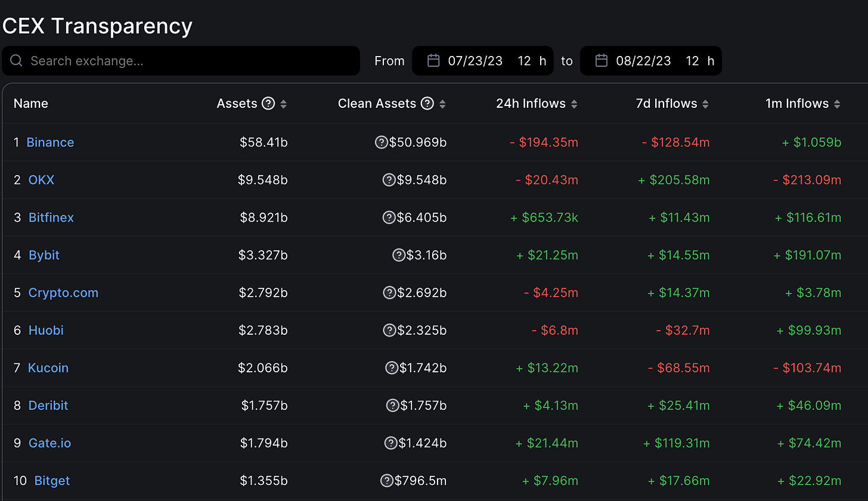
Task: Open the Deribit exchange link
Action: [x=48, y=405]
